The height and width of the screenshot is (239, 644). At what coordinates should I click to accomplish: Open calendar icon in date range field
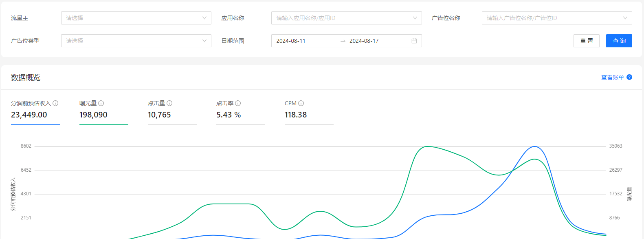click(x=414, y=41)
